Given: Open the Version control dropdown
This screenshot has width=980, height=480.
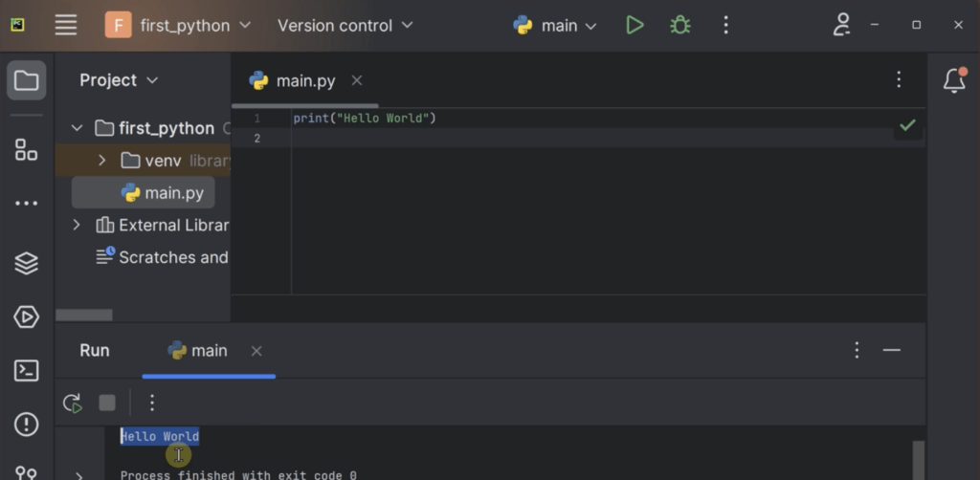Looking at the screenshot, I should coord(345,26).
